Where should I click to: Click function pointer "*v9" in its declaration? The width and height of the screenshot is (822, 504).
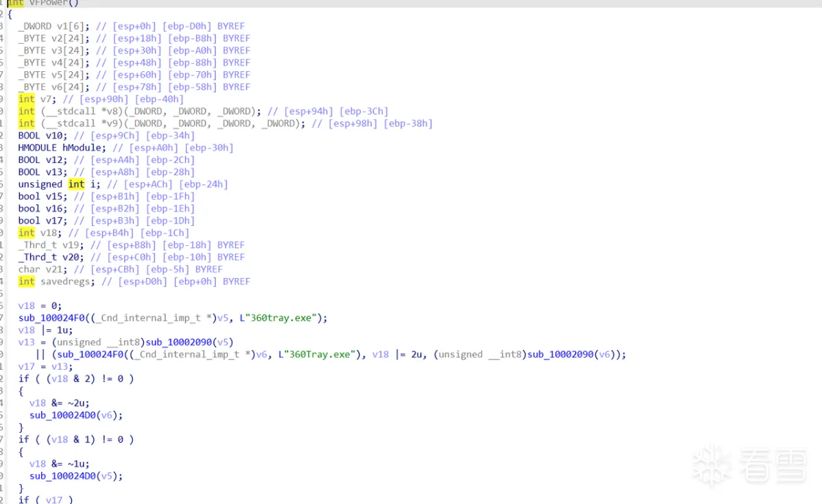click(109, 123)
